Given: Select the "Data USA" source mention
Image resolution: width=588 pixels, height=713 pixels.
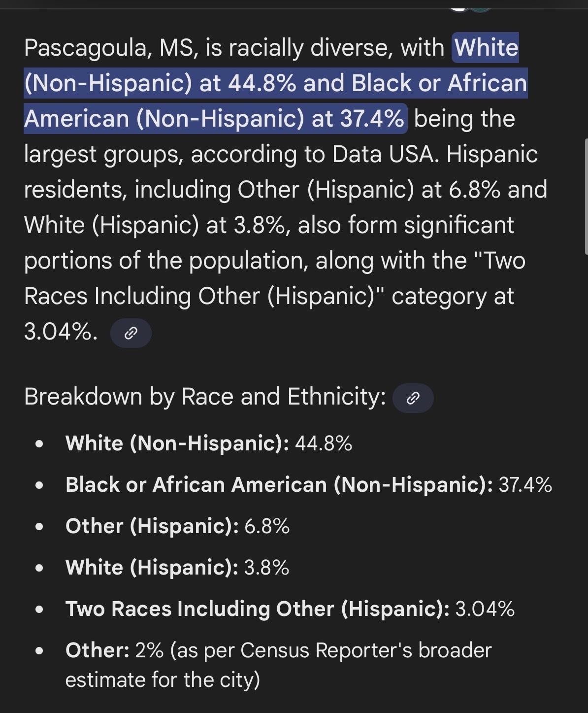Looking at the screenshot, I should (384, 154).
